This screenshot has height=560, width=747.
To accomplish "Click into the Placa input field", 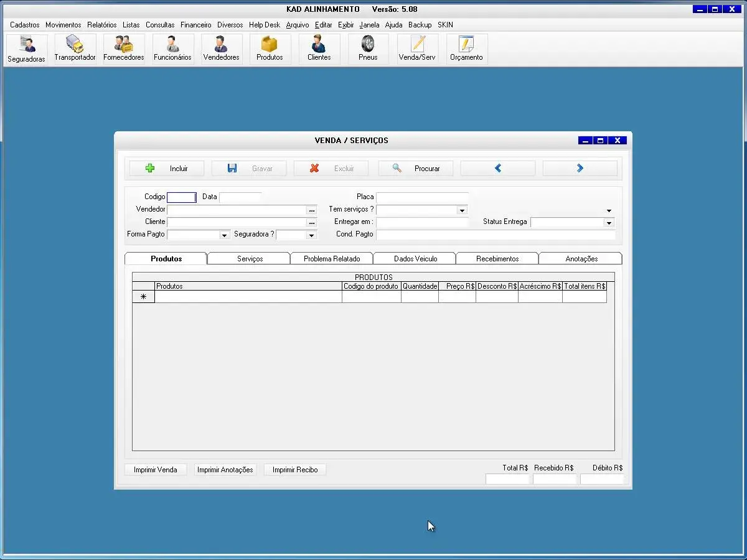I will coord(421,197).
